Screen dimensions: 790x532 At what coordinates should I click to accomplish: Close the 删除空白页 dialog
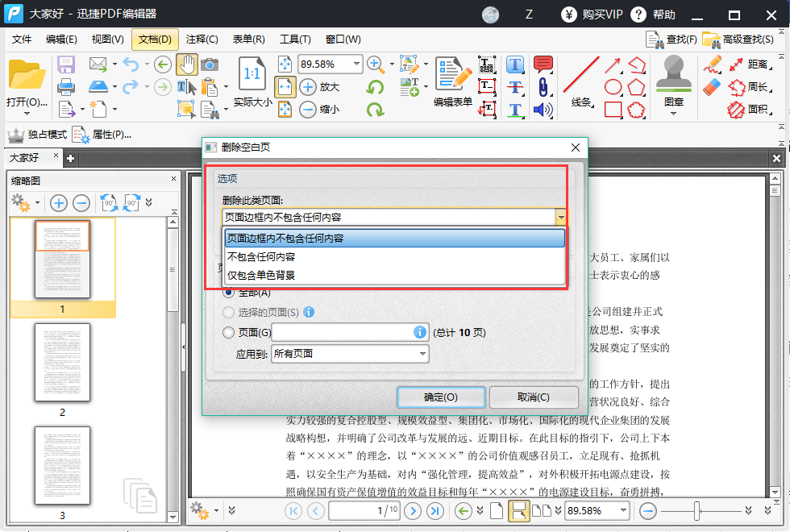pos(576,147)
